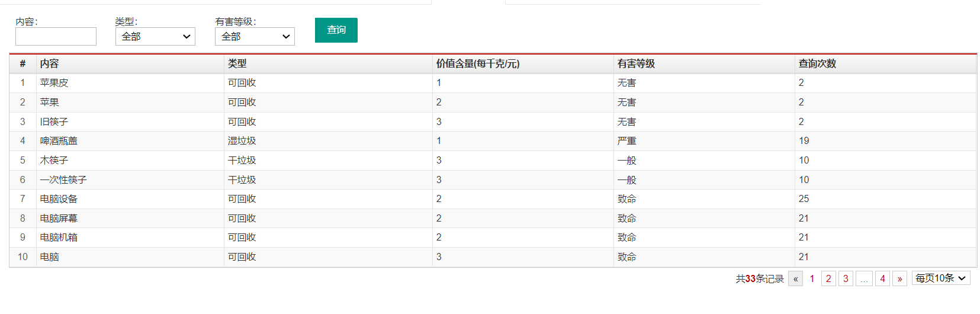The image size is (980, 314).
Task: Click the 查询次数 column header
Action: (x=817, y=64)
